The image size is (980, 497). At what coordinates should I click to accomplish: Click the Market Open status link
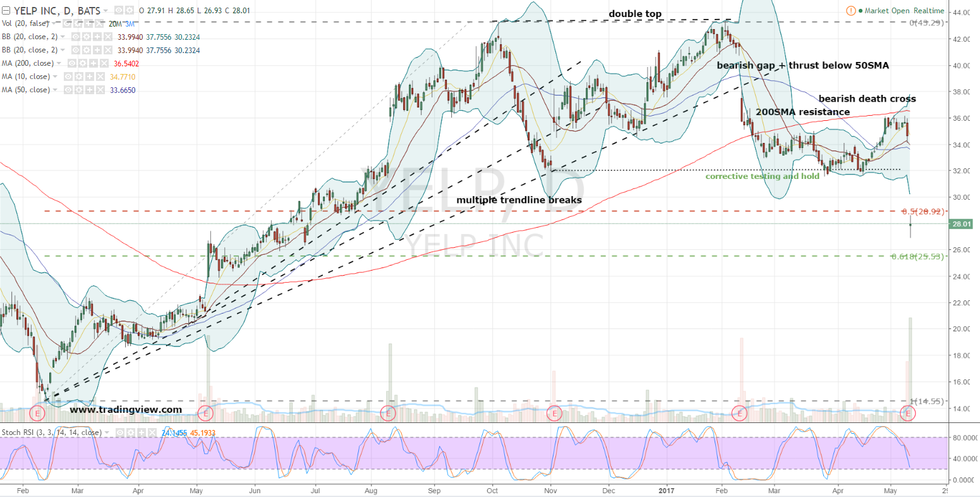click(886, 11)
